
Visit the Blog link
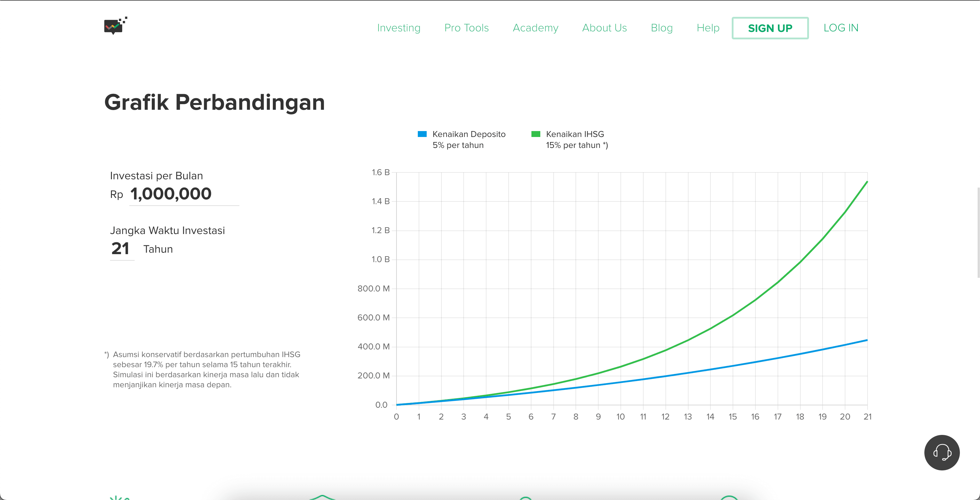(662, 28)
